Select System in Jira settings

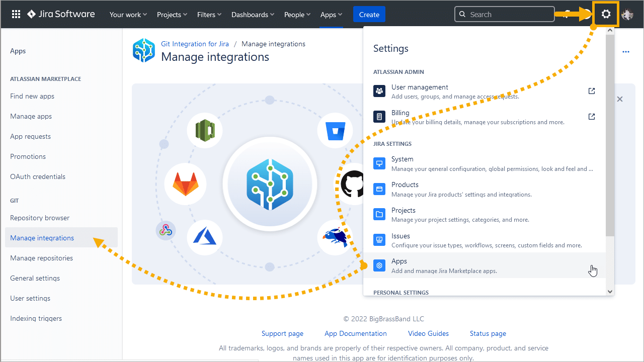(x=485, y=163)
